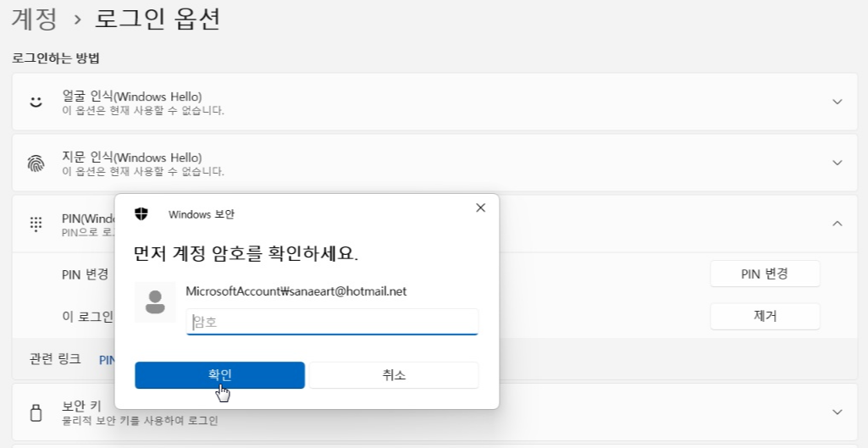Screen dimensions: 868x448
Task: Click the 보안 키 label
Action: click(x=81, y=407)
